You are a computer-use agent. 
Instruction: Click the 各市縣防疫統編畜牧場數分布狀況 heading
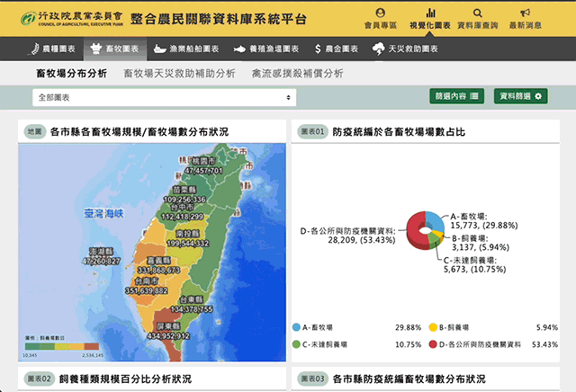click(409, 379)
